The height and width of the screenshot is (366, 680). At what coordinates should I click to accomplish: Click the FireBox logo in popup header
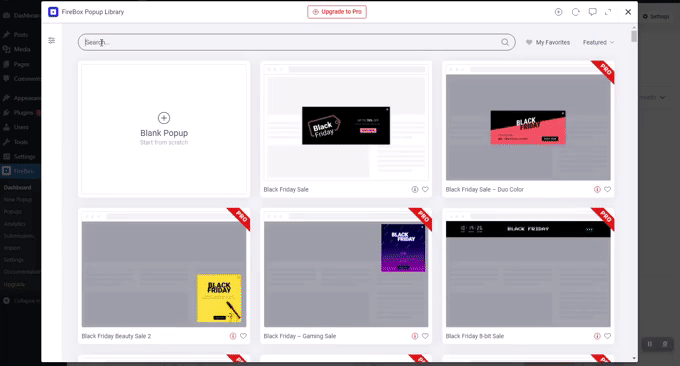(53, 12)
